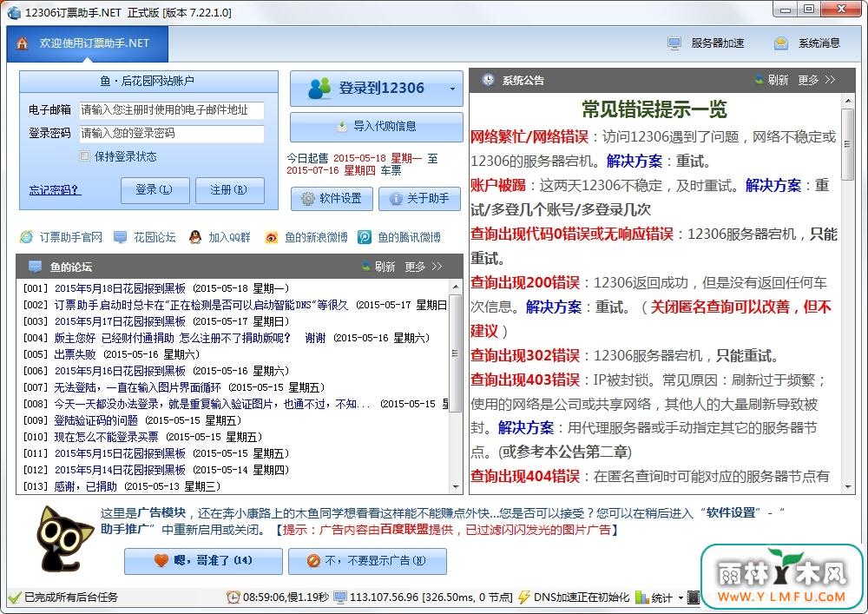
Task: Click 更多 >> in the 鱼的论坛 panel
Action: pyautogui.click(x=424, y=267)
